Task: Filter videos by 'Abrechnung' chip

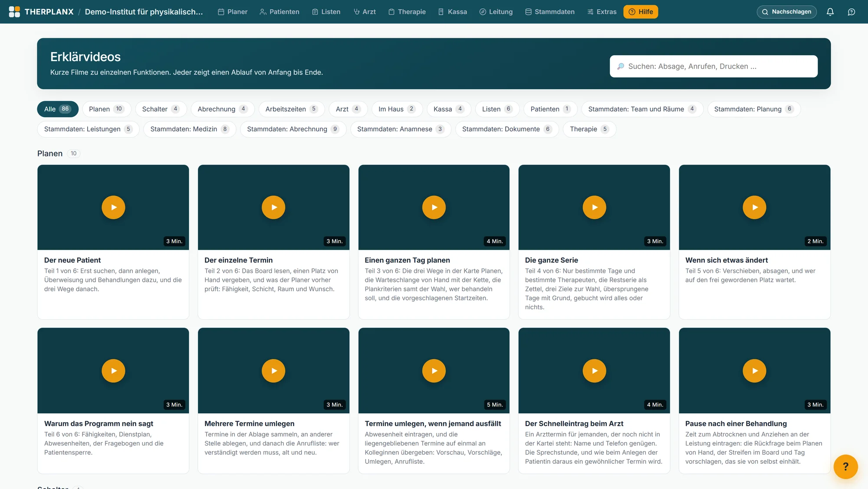Action: click(223, 109)
